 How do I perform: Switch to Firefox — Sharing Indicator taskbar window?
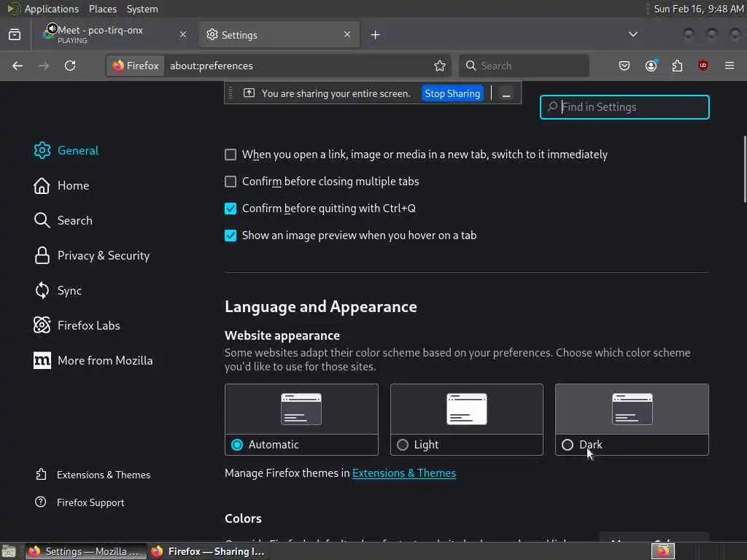pyautogui.click(x=209, y=551)
